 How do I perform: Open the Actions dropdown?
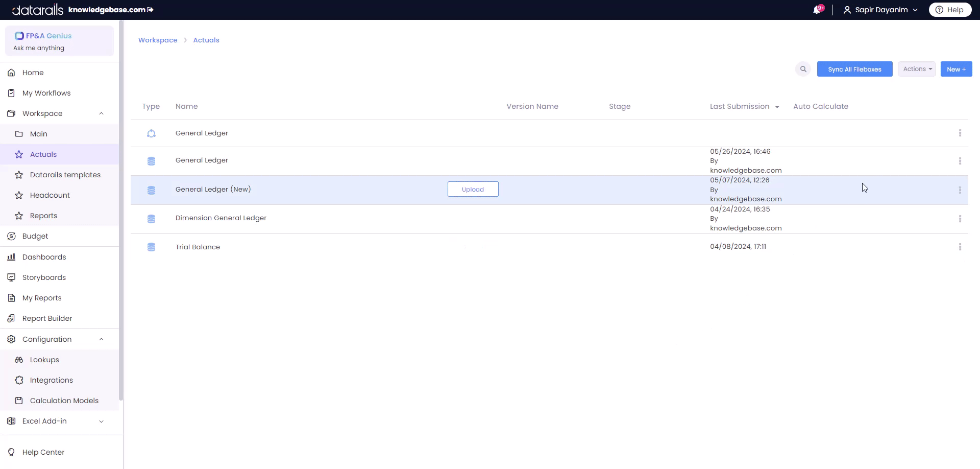click(916, 69)
